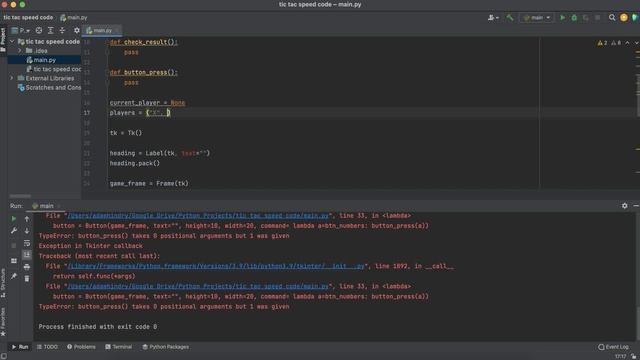Screen dimensions: 640x360
Task: Click the 'Exception in Tkinter callback' console line
Action: coord(91,246)
